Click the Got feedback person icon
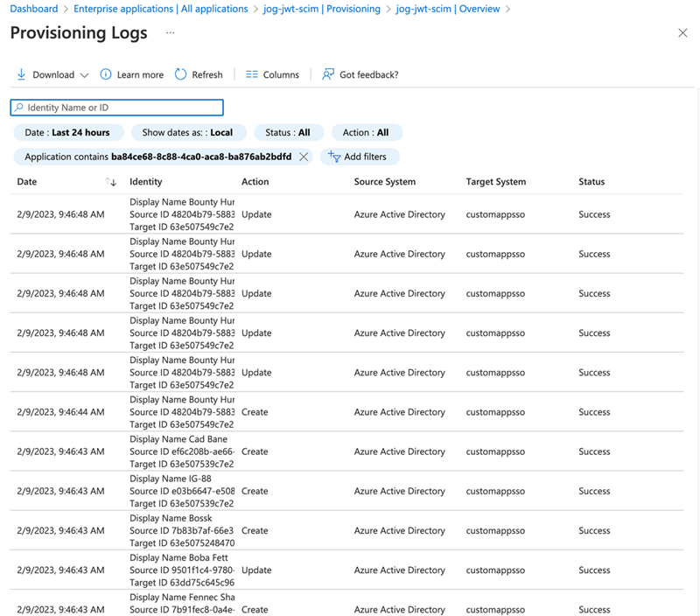This screenshot has height=616, width=700. [x=328, y=74]
